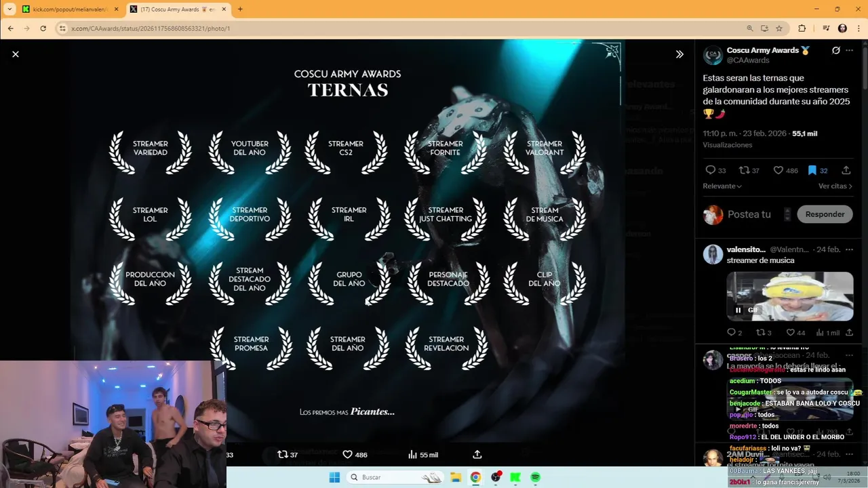
Task: Click the Clip del Año laurel in the image
Action: 545,282
